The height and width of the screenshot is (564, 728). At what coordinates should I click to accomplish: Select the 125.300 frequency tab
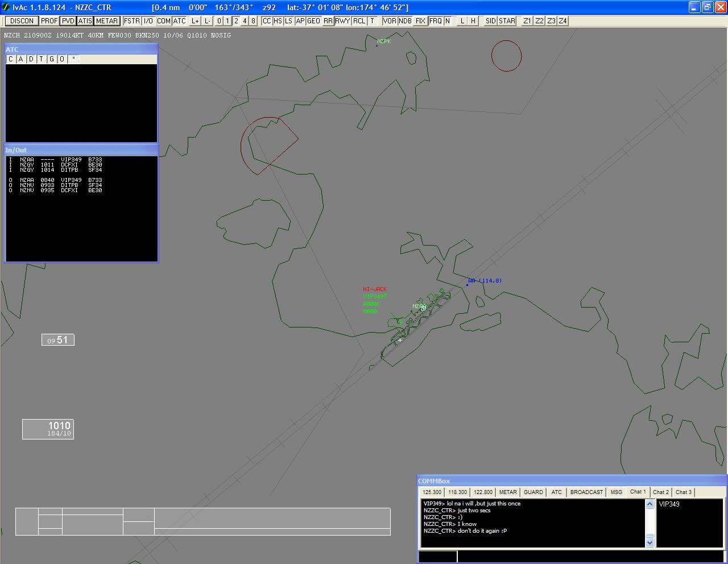coord(432,492)
